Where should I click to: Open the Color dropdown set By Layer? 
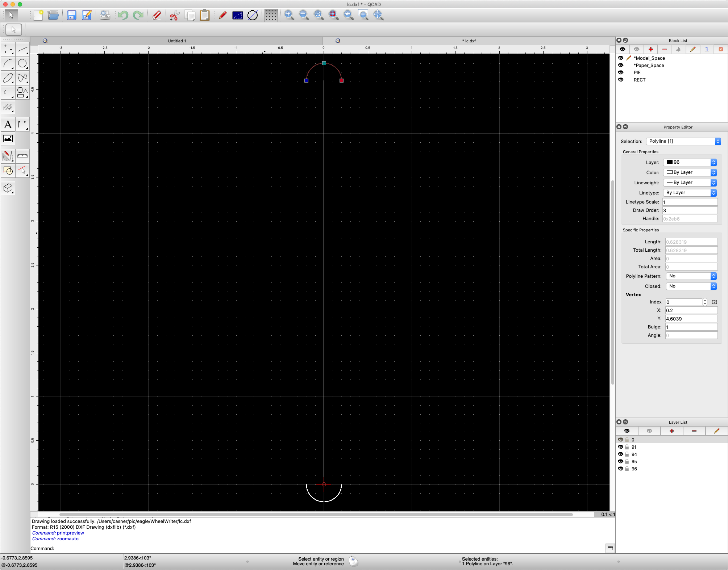pyautogui.click(x=690, y=172)
